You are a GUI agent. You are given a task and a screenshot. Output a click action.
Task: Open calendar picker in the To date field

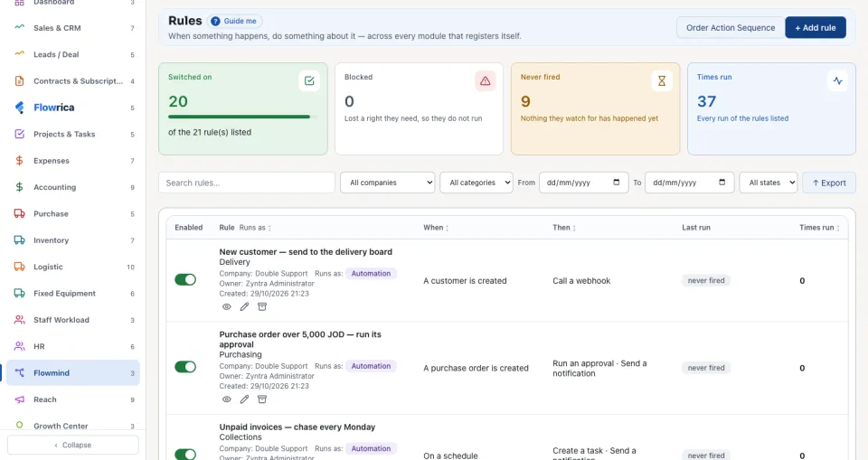click(x=722, y=183)
